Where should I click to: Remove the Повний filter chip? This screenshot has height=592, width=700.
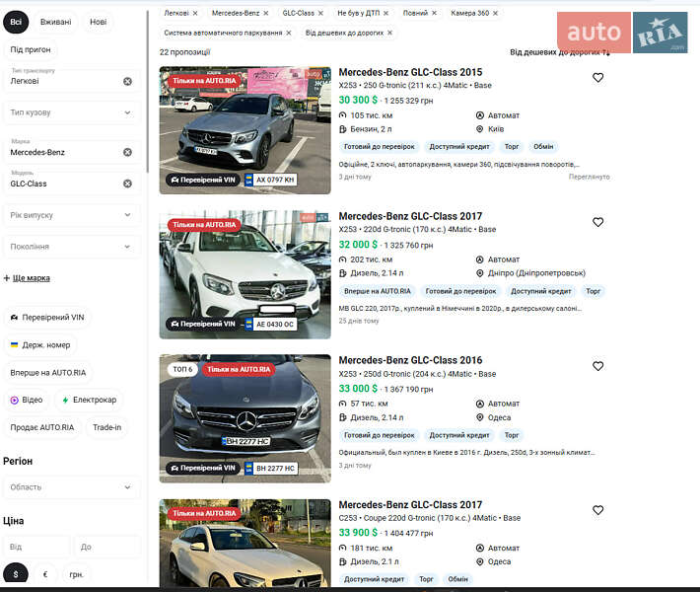pyautogui.click(x=434, y=14)
